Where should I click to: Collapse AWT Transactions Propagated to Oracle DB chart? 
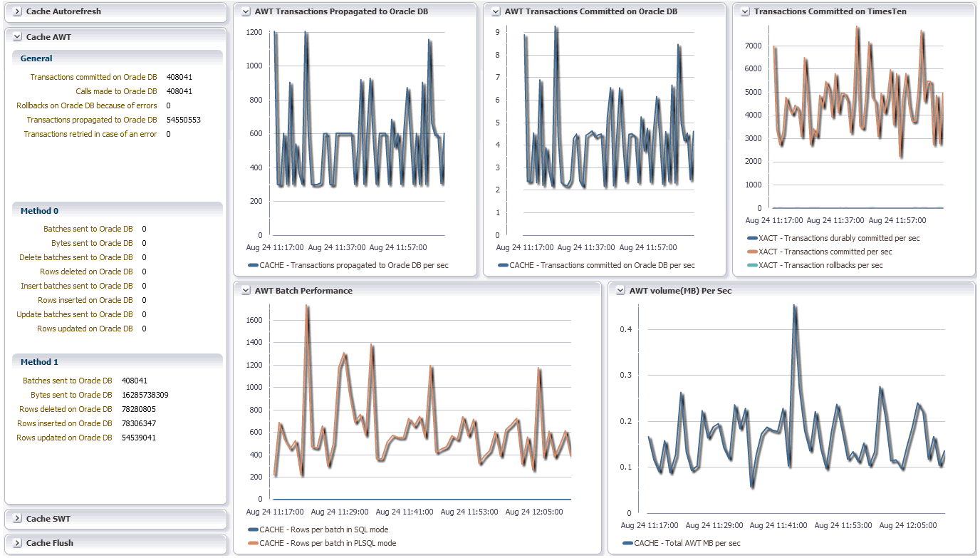click(x=246, y=11)
